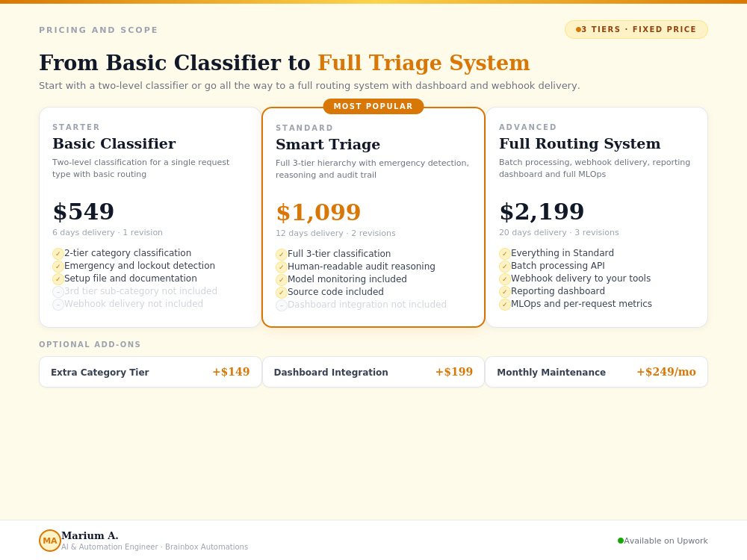The height and width of the screenshot is (560, 747).
Task: Click '20 days delivery · 3 revisions' text
Action: click(560, 232)
